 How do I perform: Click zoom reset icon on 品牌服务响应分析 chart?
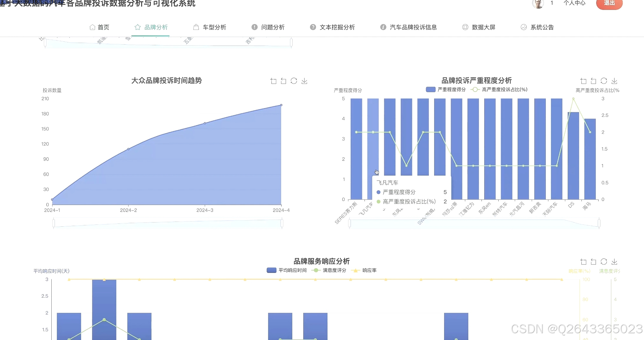tap(593, 262)
